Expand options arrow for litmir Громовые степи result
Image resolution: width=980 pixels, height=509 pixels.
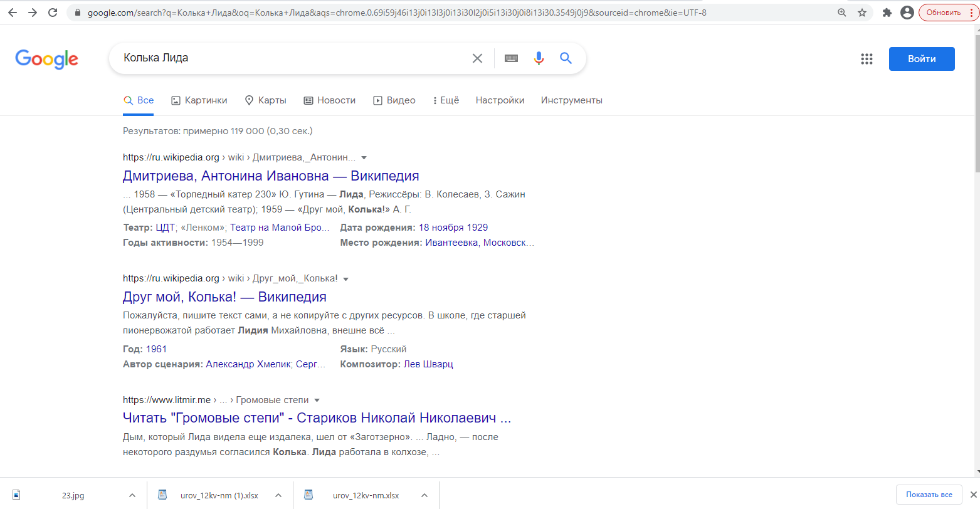[x=317, y=401]
